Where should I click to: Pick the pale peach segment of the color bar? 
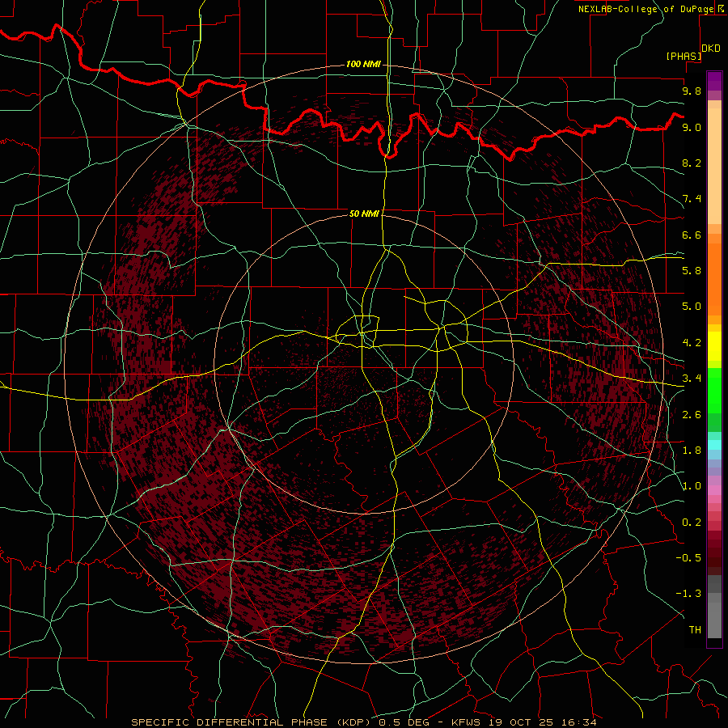(x=714, y=167)
